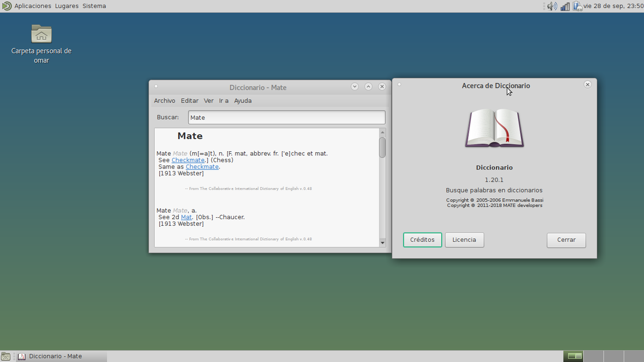
Task: Click the 'Buscar:' label
Action: click(168, 117)
